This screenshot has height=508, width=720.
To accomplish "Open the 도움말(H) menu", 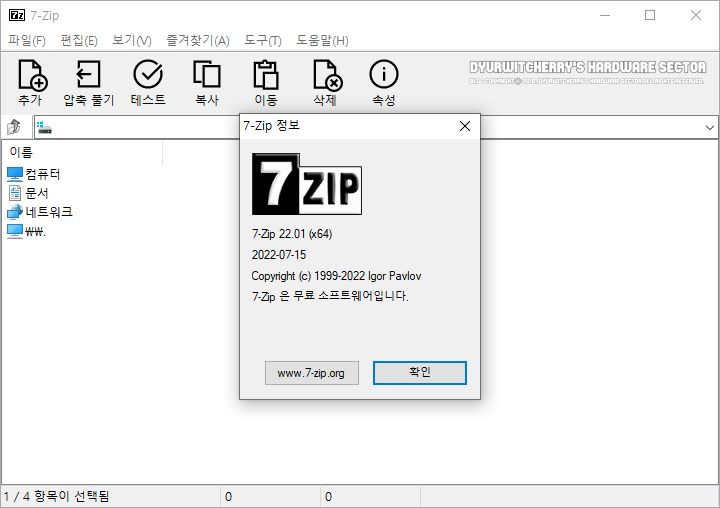I will click(x=322, y=40).
